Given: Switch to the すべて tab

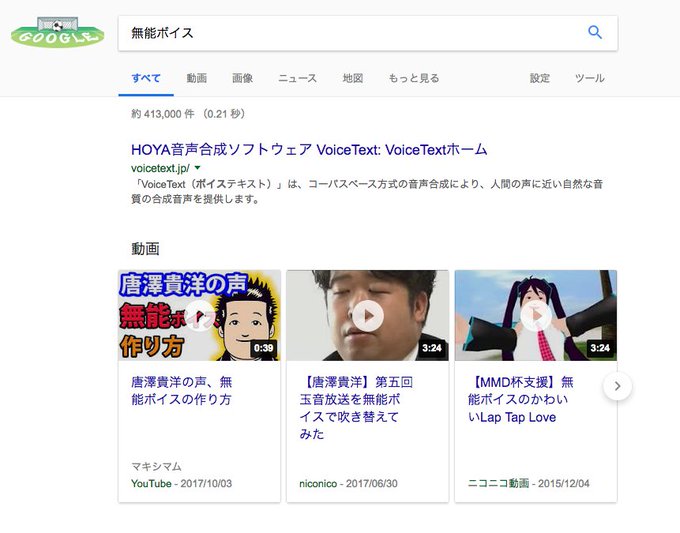Looking at the screenshot, I should tap(146, 78).
